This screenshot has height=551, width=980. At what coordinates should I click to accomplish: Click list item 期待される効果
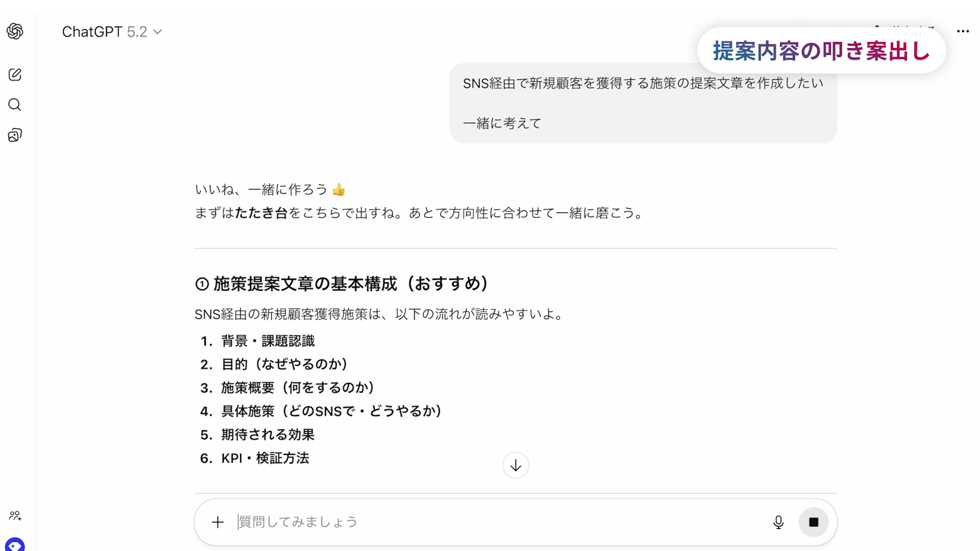(268, 435)
